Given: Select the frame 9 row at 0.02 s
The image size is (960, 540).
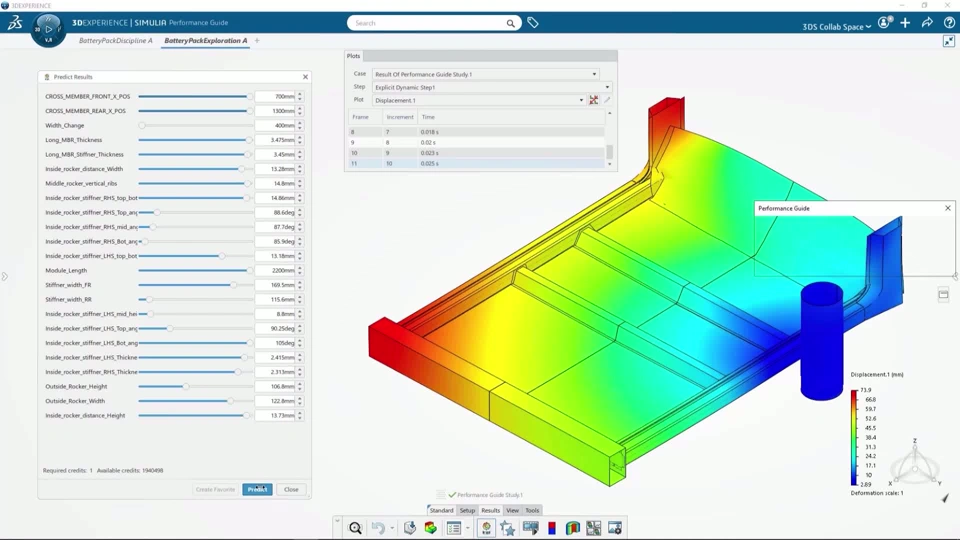Looking at the screenshot, I should (x=476, y=142).
